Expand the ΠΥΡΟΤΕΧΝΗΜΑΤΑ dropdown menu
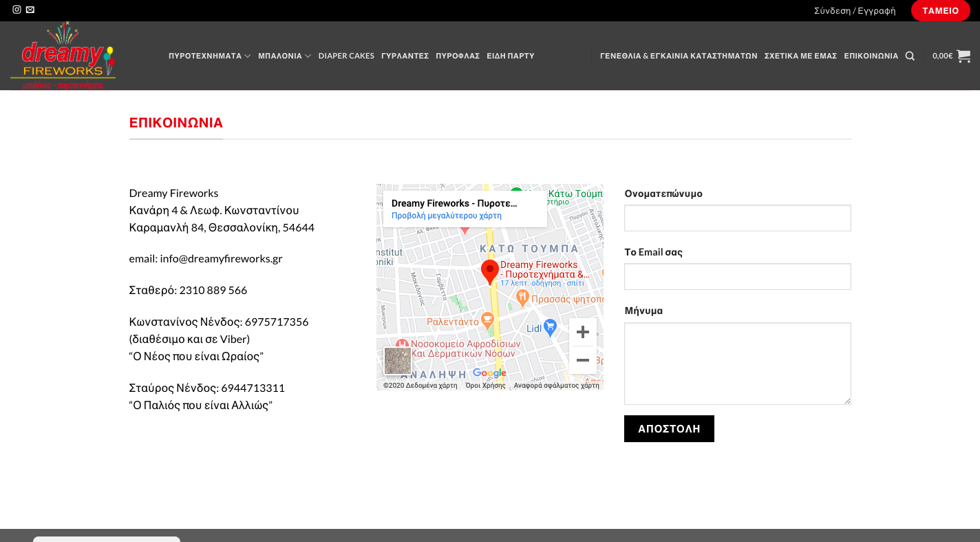Screen dimensions: 980x542 coord(209,56)
